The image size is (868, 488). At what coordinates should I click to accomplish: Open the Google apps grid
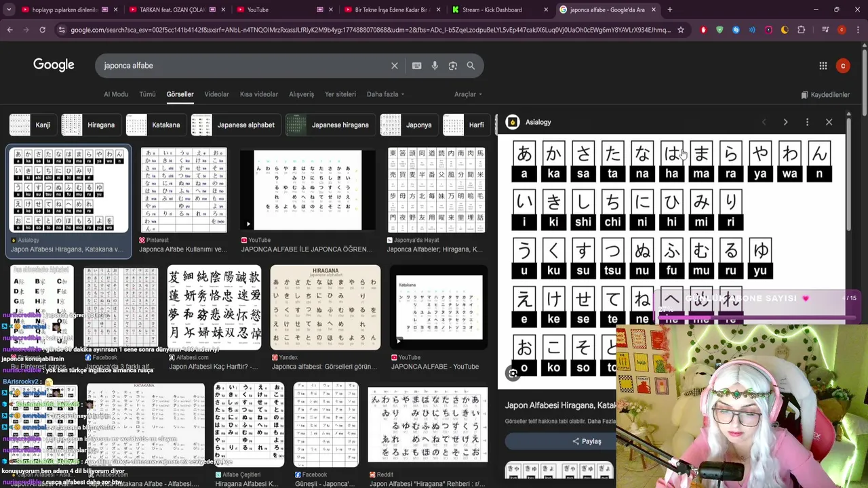823,66
